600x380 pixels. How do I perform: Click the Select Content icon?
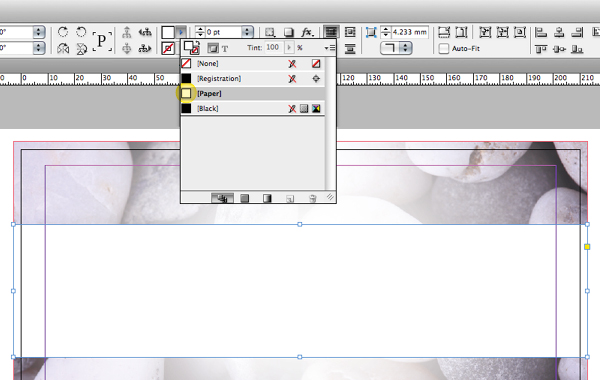tap(127, 49)
